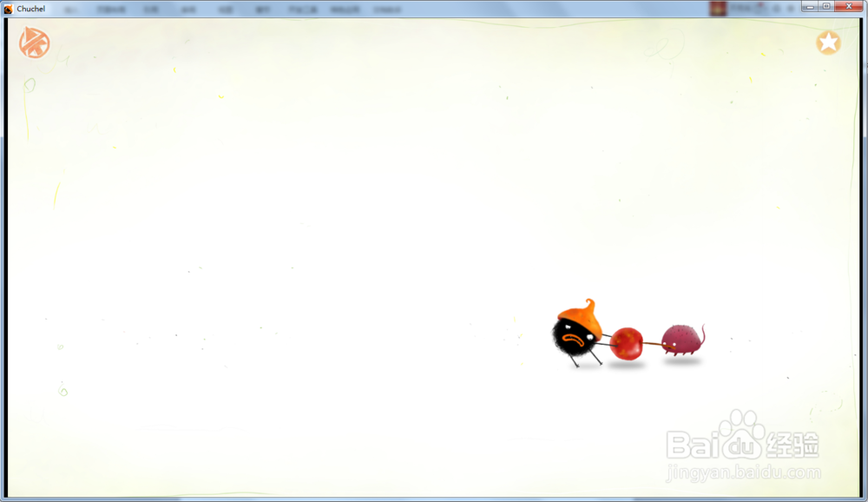Click the Chuchel app icon in title bar
Viewport: 868px width, 502px height.
click(9, 9)
